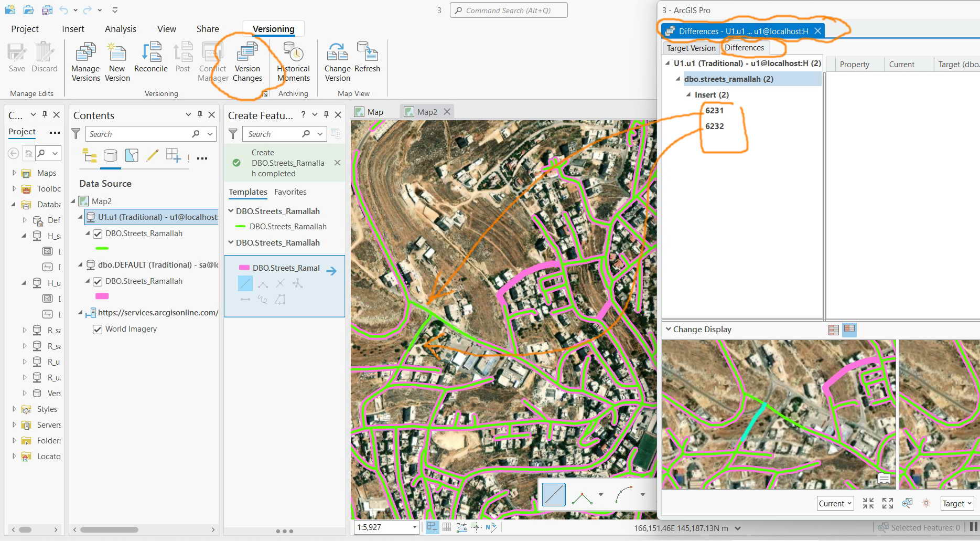Switch to Favorites tab in Create Features
This screenshot has width=980, height=541.
[x=290, y=192]
